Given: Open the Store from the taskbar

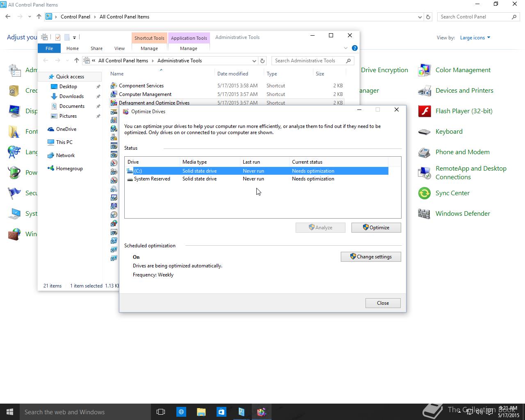Looking at the screenshot, I should [221, 412].
